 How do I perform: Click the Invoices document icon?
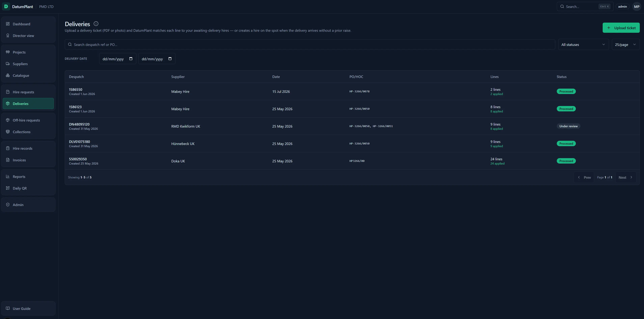point(8,160)
